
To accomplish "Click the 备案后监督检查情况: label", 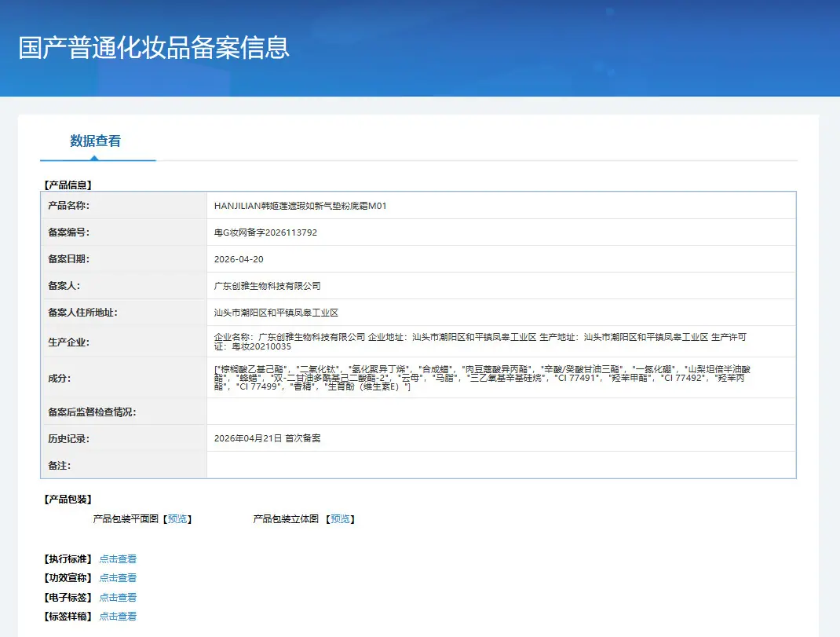I will pos(92,412).
